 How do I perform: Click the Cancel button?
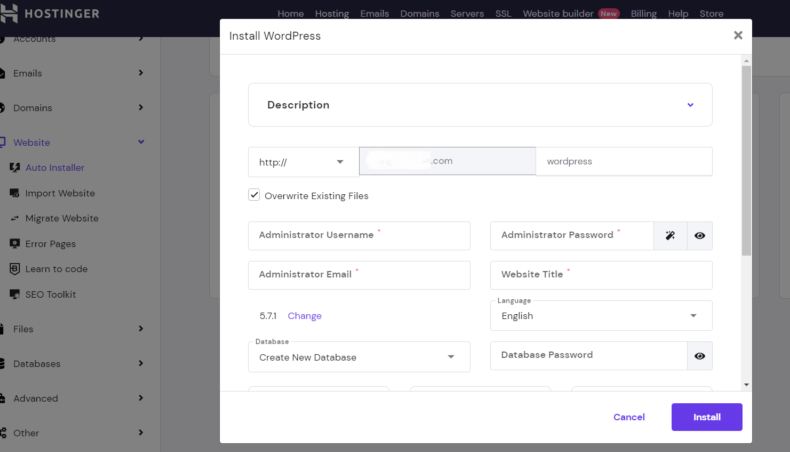tap(629, 417)
